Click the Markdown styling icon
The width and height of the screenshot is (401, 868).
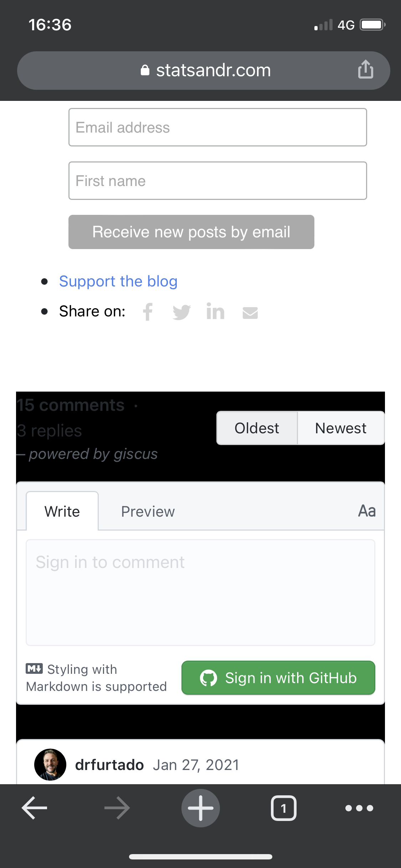pos(34,669)
